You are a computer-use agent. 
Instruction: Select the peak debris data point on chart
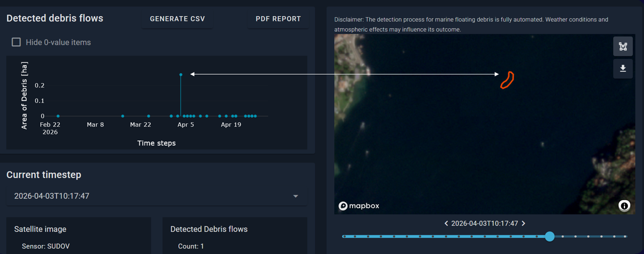[181, 74]
